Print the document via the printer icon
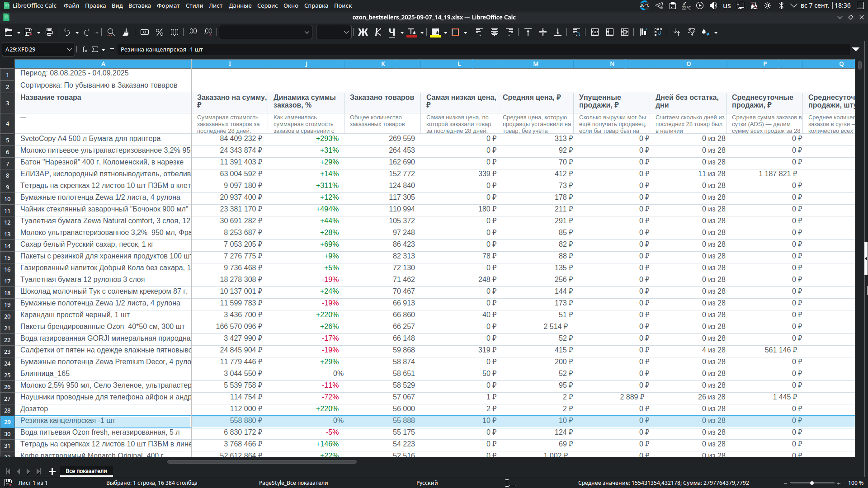This screenshot has height=488, width=868. (49, 32)
